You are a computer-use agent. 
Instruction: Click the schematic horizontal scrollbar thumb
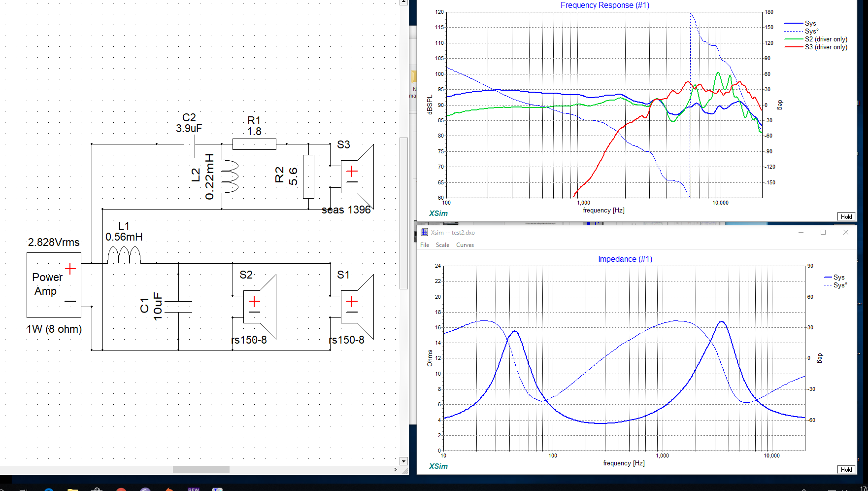pyautogui.click(x=201, y=469)
